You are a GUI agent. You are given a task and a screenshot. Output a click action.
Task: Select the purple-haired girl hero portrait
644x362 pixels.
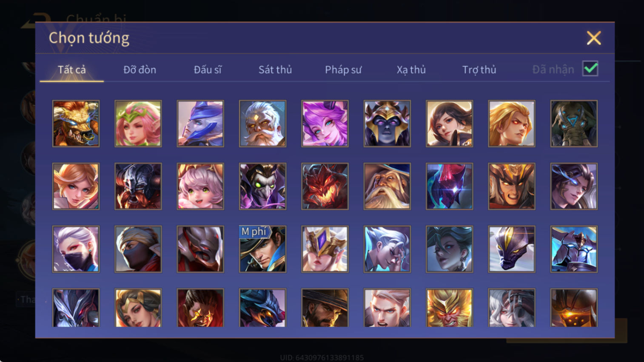pyautogui.click(x=325, y=124)
